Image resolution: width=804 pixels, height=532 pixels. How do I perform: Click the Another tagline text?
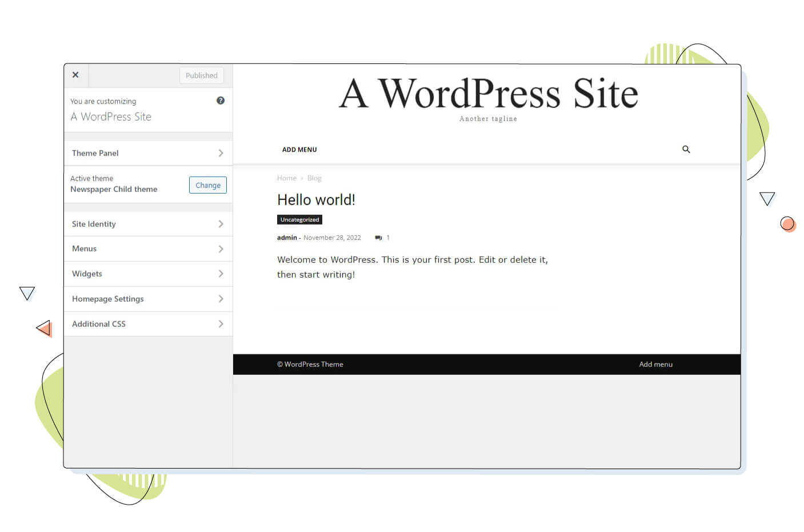(488, 119)
